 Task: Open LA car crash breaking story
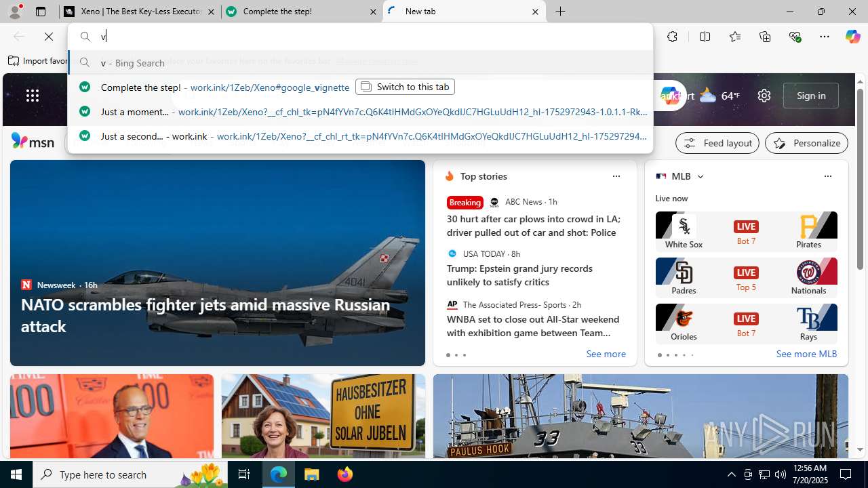pyautogui.click(x=533, y=226)
